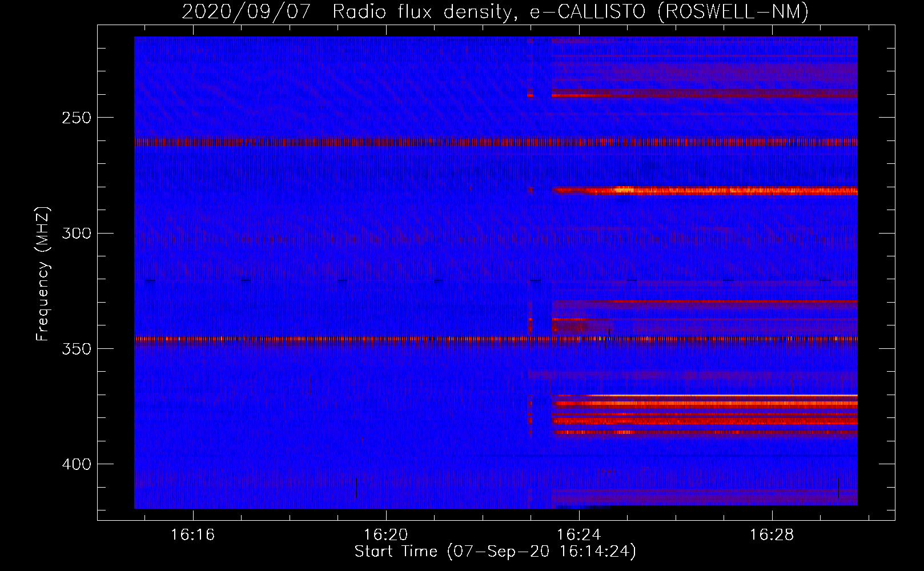This screenshot has height=571, width=924.
Task: Click the 16:28 time tick label
Action: coord(772,535)
